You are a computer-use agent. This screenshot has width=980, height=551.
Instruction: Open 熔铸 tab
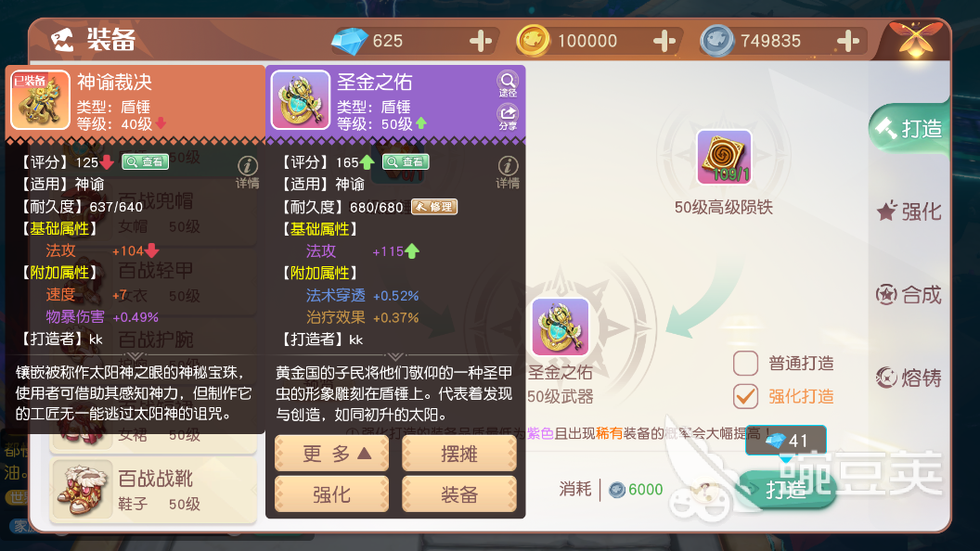click(909, 378)
